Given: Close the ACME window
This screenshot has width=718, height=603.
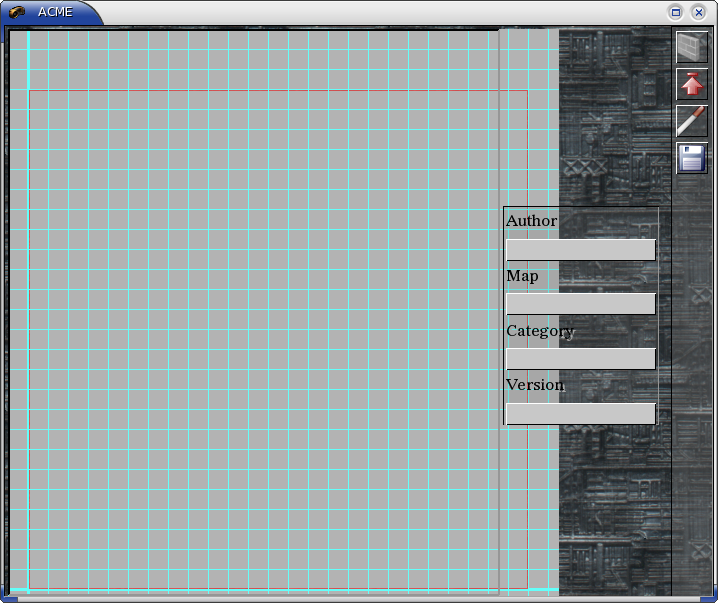Looking at the screenshot, I should click(699, 12).
